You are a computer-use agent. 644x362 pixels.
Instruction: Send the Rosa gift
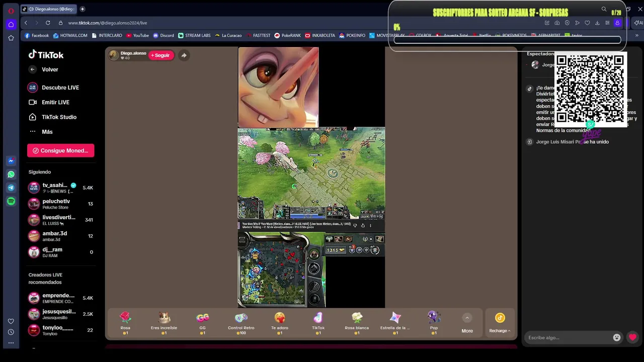tap(125, 323)
